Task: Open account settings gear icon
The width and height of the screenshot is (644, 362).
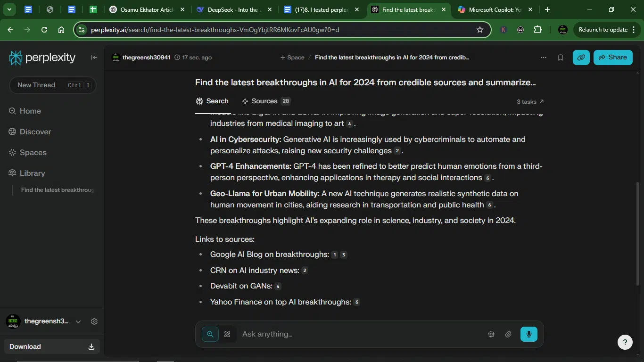Action: point(94,321)
